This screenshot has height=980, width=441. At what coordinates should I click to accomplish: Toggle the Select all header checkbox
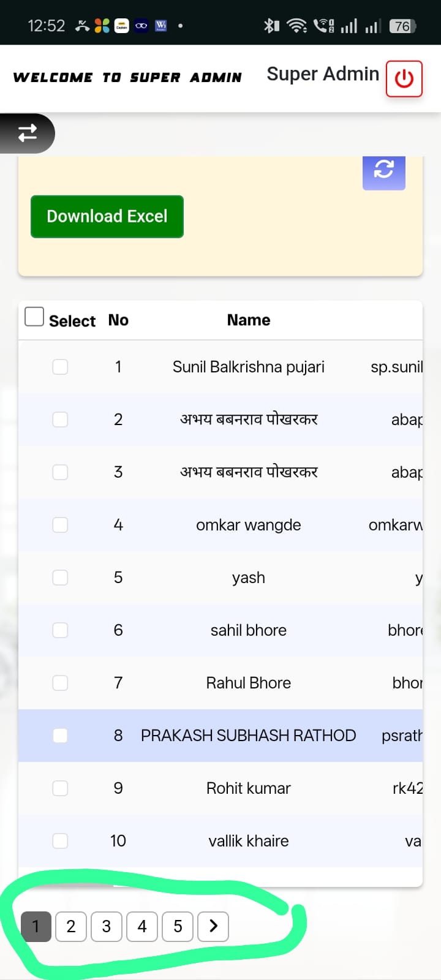click(34, 317)
